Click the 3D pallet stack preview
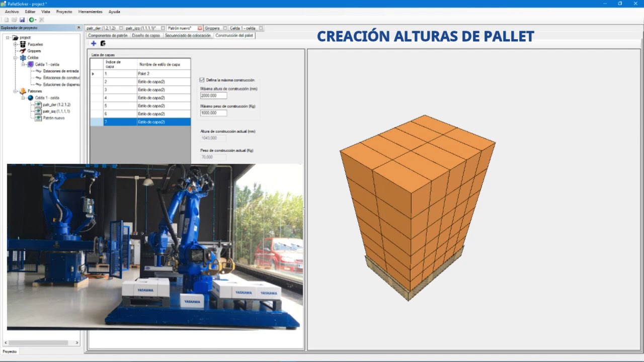The height and width of the screenshot is (362, 644). tap(418, 208)
